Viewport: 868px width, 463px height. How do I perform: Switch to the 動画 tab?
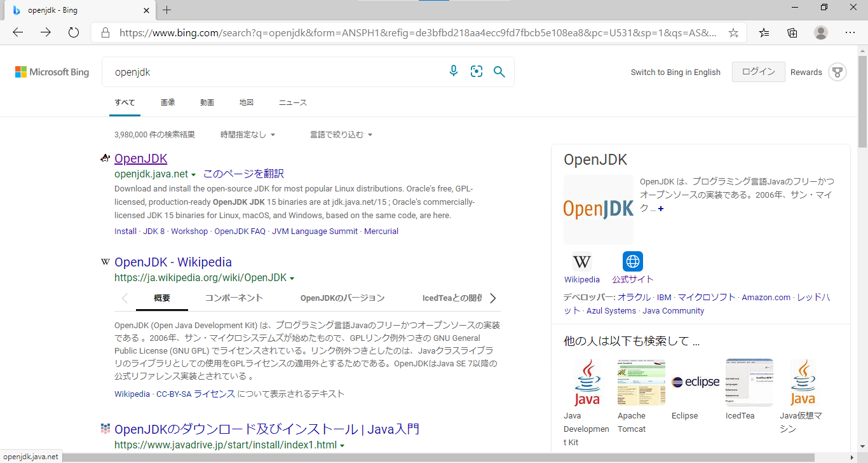click(207, 102)
